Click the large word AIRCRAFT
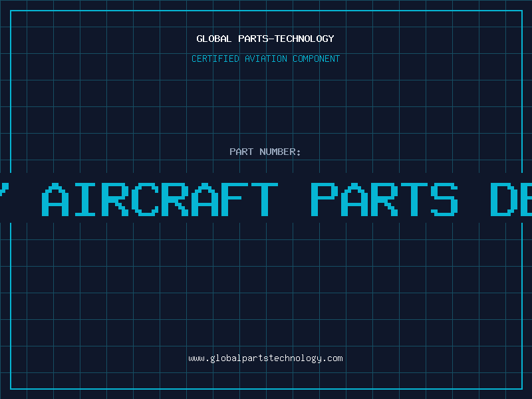 point(160,199)
